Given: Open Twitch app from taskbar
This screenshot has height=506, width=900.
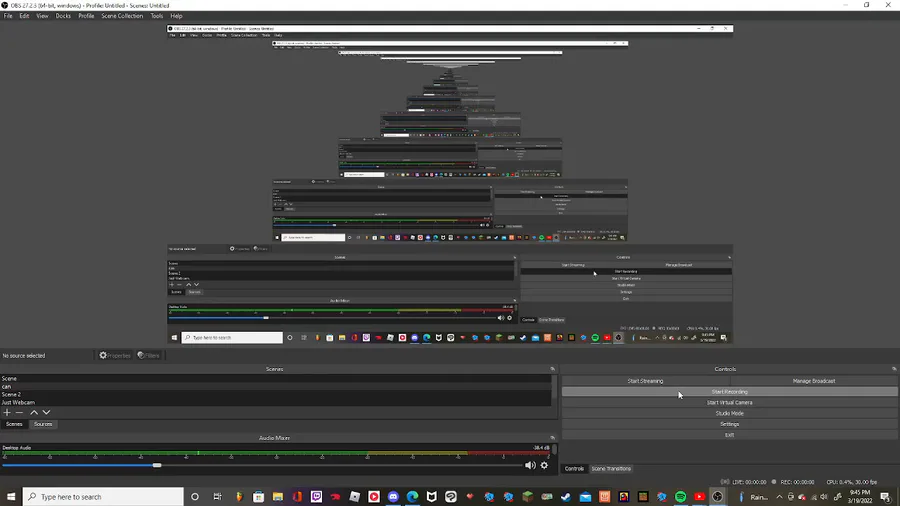Looking at the screenshot, I should click(316, 497).
